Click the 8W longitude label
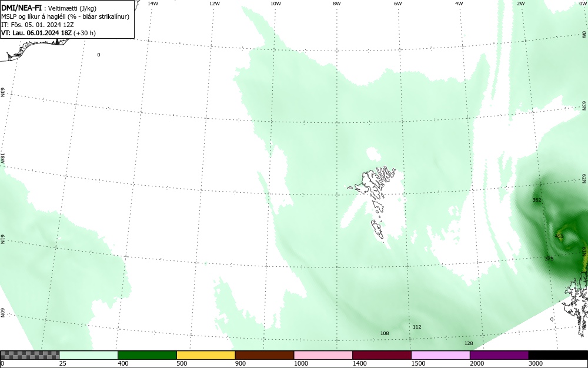Image resolution: width=588 pixels, height=368 pixels. [x=337, y=4]
